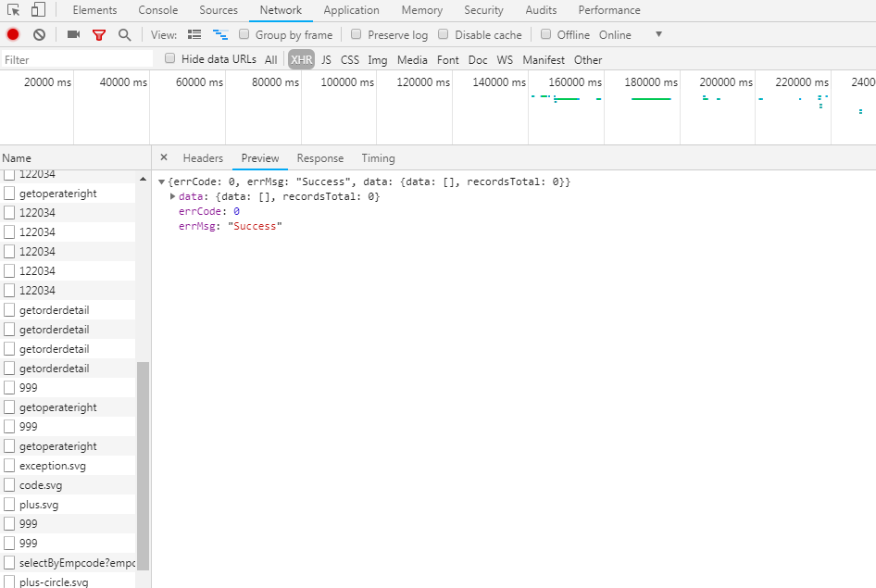Check Hide data URLs

tap(169, 58)
